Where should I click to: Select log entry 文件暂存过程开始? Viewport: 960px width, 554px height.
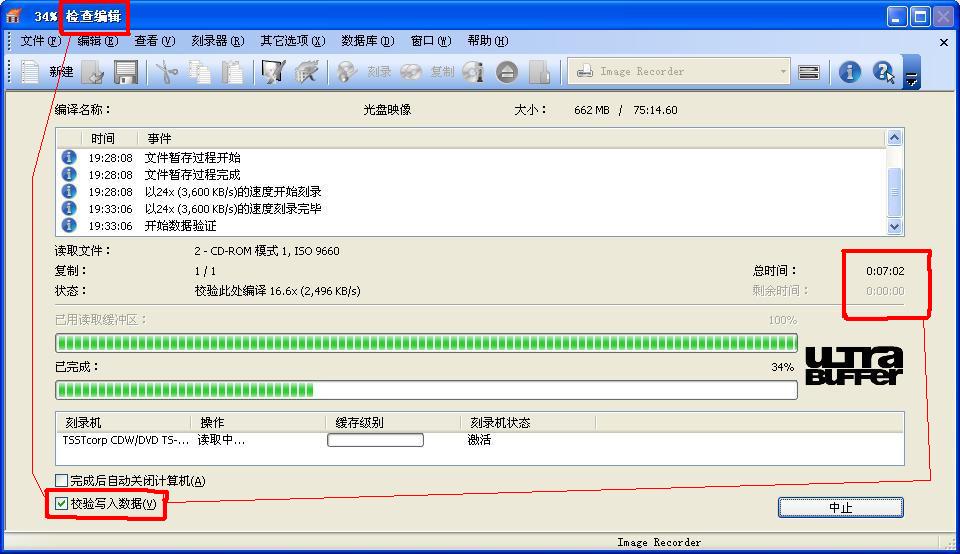pyautogui.click(x=192, y=158)
